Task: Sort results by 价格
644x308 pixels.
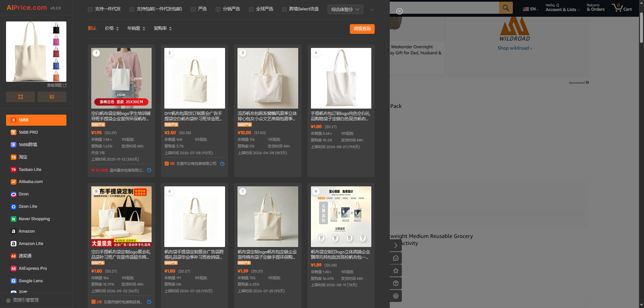Action: (x=112, y=28)
